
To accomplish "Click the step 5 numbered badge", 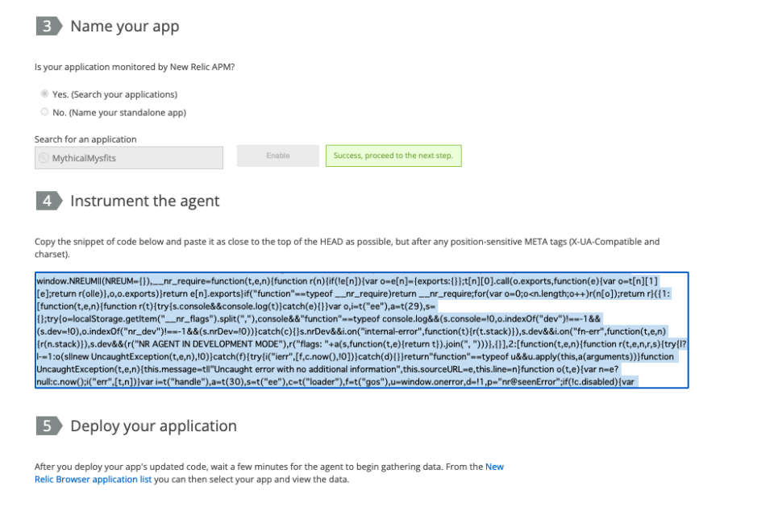I will pos(47,426).
